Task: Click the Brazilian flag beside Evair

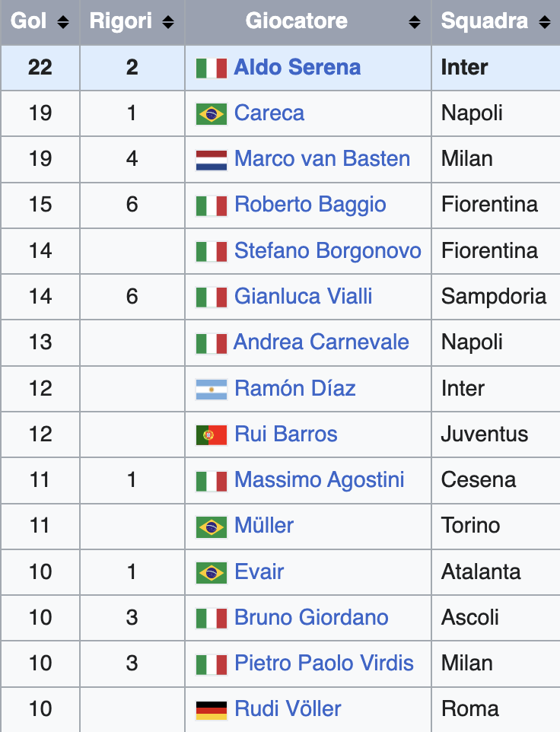Action: (212, 573)
